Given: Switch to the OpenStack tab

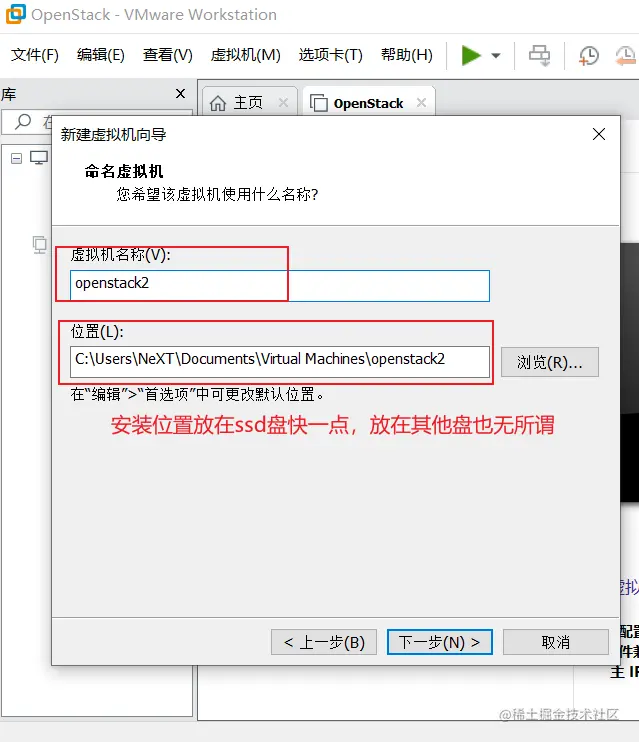Looking at the screenshot, I should point(368,102).
